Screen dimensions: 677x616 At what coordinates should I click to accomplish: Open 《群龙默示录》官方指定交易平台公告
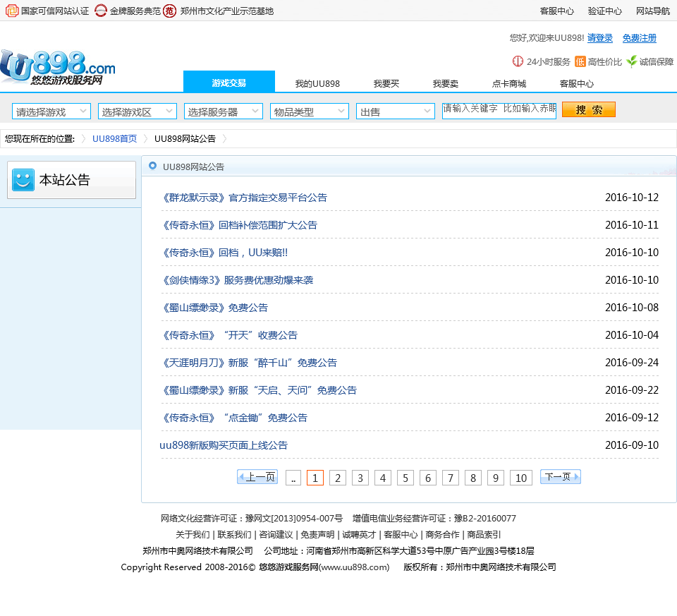point(243,198)
